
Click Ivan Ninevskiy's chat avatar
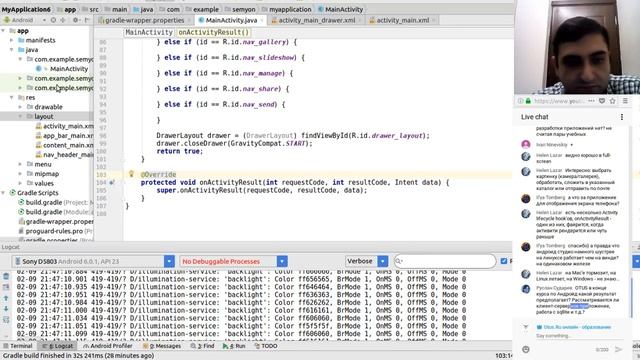(x=526, y=144)
